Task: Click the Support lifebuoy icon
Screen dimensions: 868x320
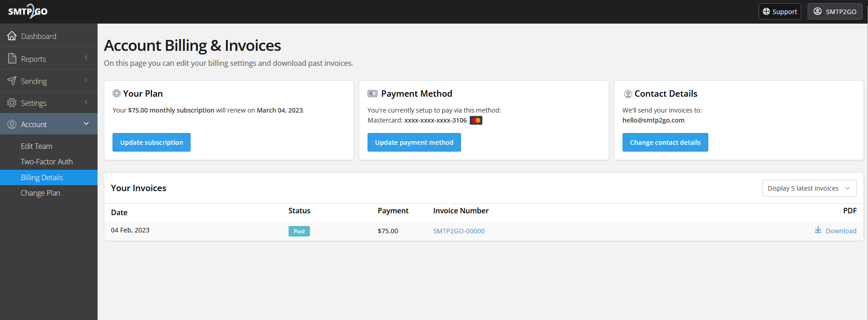Action: [x=766, y=11]
